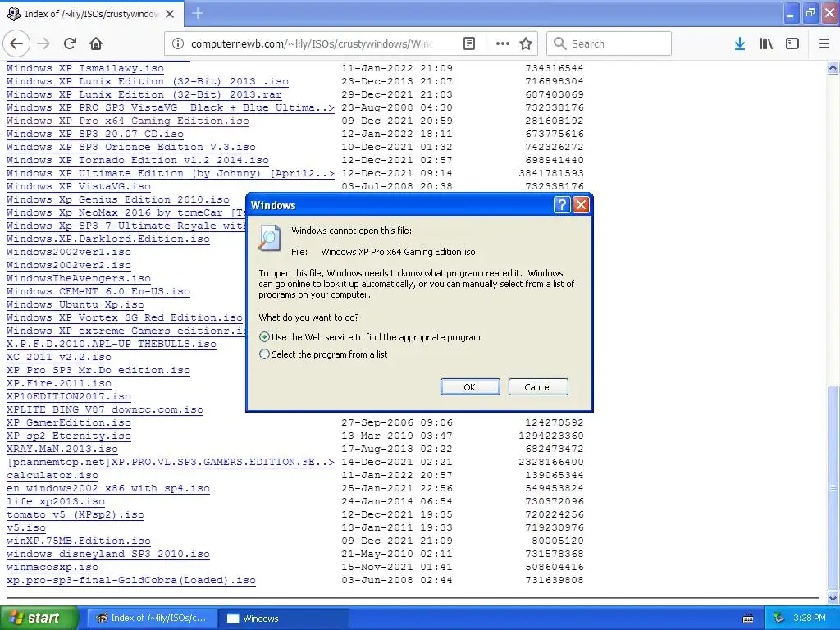Focus the Search input field
The height and width of the screenshot is (630, 840).
point(609,44)
